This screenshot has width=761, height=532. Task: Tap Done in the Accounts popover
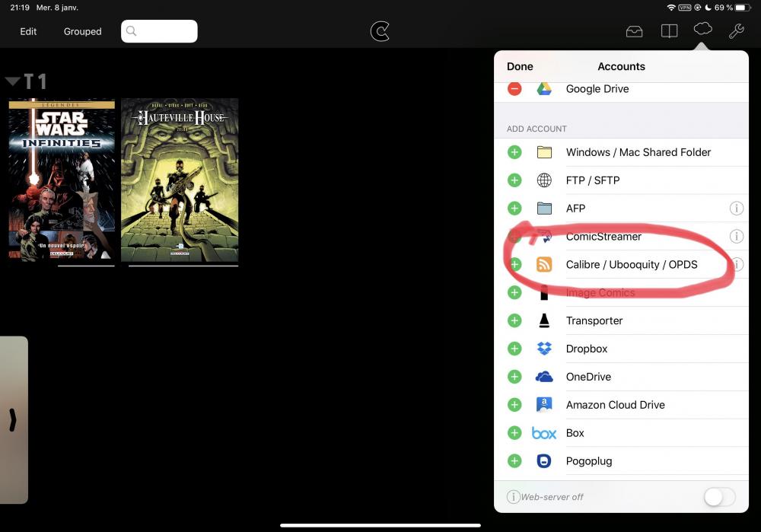[520, 66]
